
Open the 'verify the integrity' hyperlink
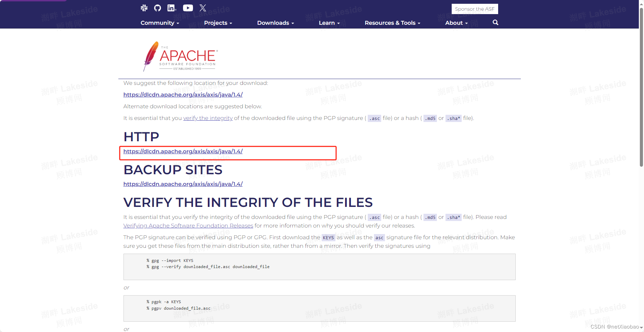click(x=208, y=118)
